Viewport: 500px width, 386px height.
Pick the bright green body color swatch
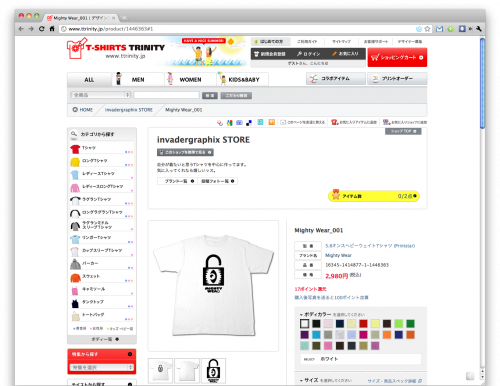click(399, 324)
